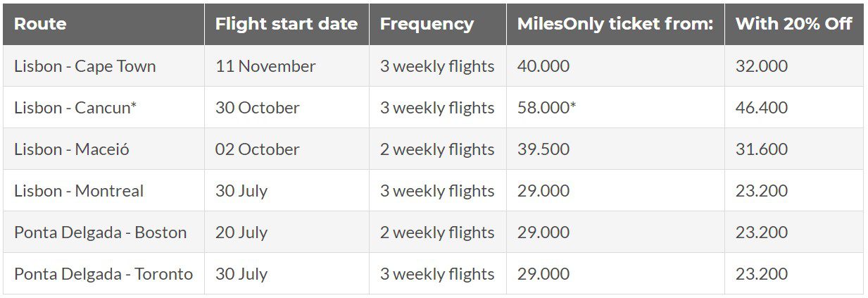
Task: Select the Ponta Delgada - Boston cell
Action: click(101, 232)
